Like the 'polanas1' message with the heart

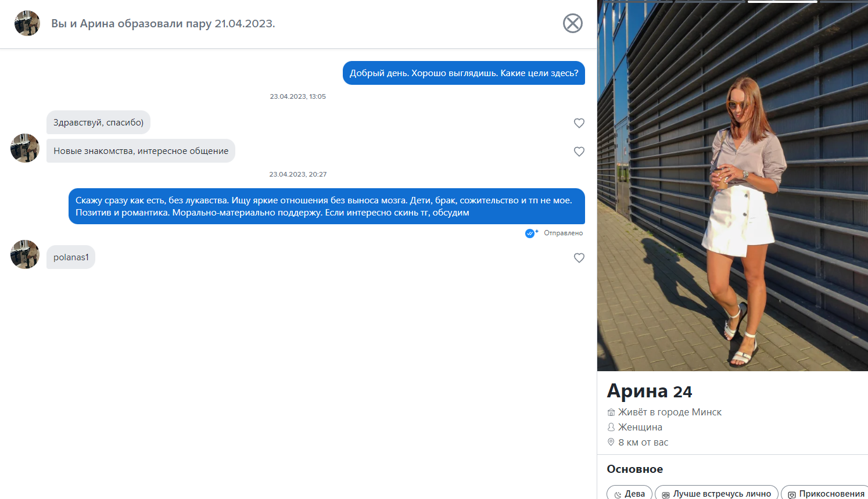tap(579, 258)
